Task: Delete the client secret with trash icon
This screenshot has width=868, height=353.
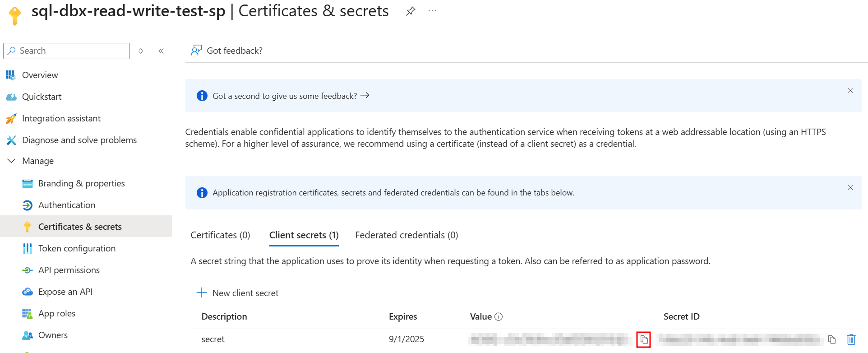Action: (851, 339)
